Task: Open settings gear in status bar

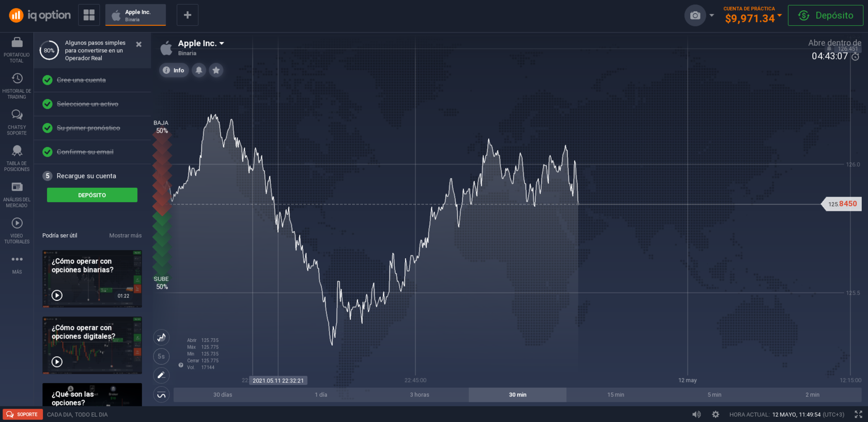Action: (716, 414)
